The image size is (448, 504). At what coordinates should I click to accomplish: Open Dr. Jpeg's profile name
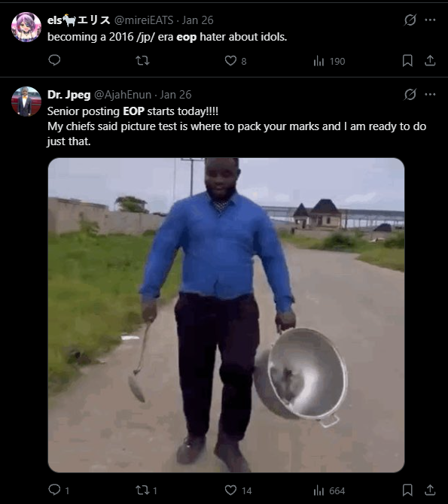[x=69, y=95]
